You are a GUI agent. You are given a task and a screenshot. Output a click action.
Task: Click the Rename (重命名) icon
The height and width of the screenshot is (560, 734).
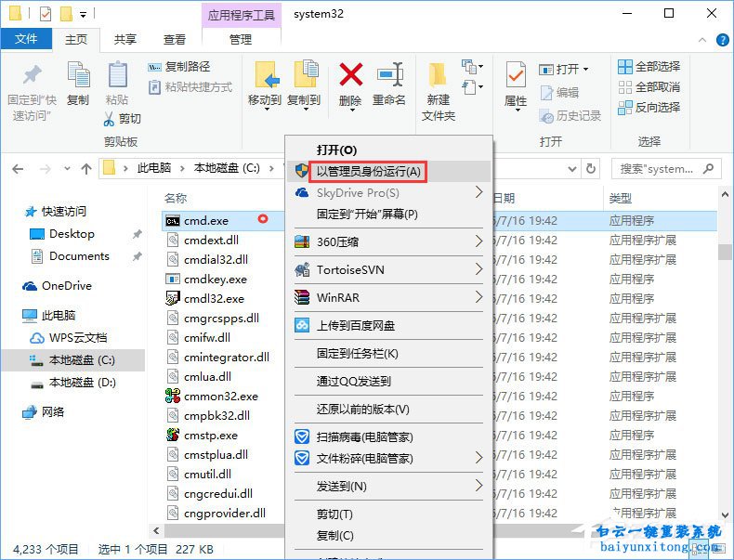point(390,75)
